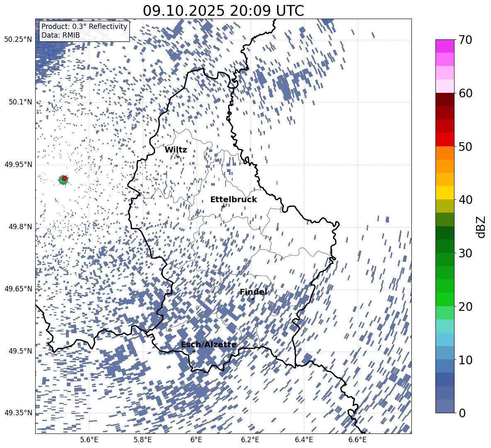
Task: Click the colorbar 0 tick label
Action: (x=462, y=413)
